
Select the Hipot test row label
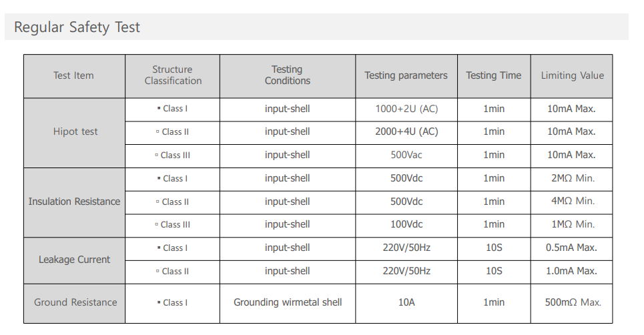[74, 133]
